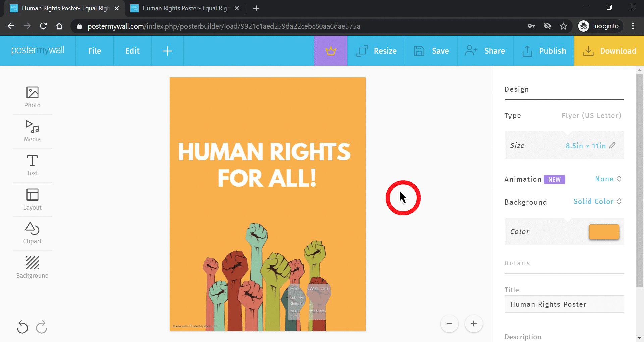Click the premium crown icon
This screenshot has width=644, height=342.
[331, 51]
